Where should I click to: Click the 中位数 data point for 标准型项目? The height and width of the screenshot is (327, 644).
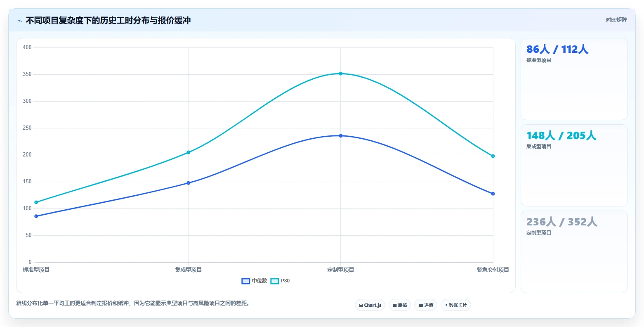tap(36, 216)
